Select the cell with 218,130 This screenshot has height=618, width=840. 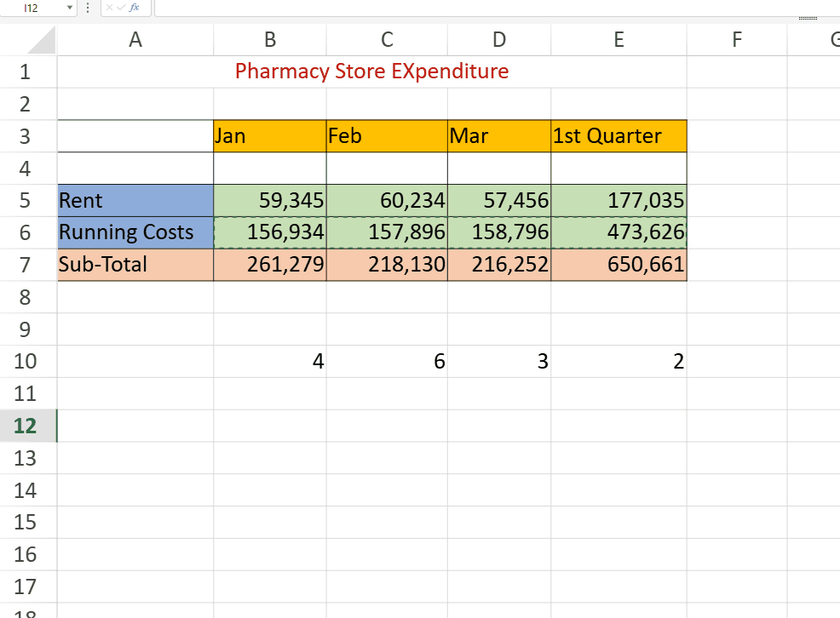(387, 265)
